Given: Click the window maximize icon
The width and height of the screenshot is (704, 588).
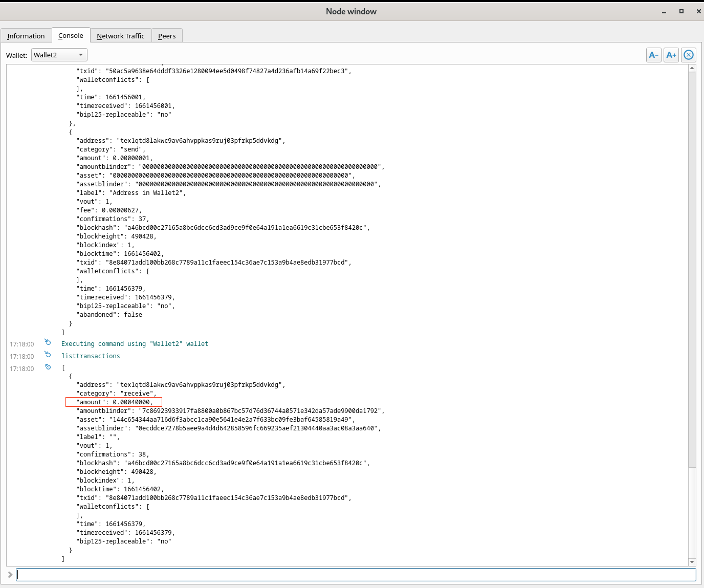Looking at the screenshot, I should (681, 11).
